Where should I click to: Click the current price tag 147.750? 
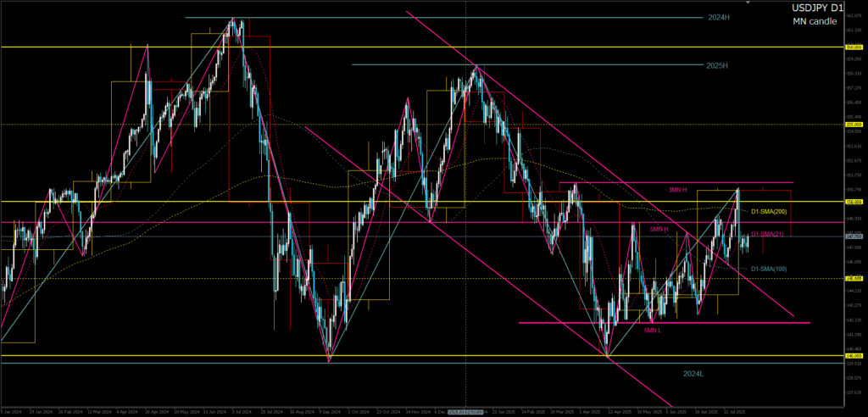[x=854, y=236]
